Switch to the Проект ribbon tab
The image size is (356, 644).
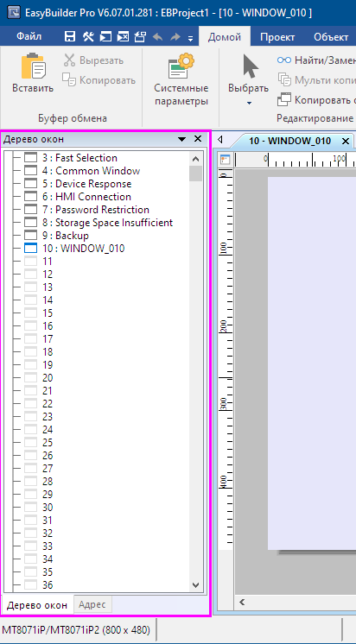tap(277, 37)
